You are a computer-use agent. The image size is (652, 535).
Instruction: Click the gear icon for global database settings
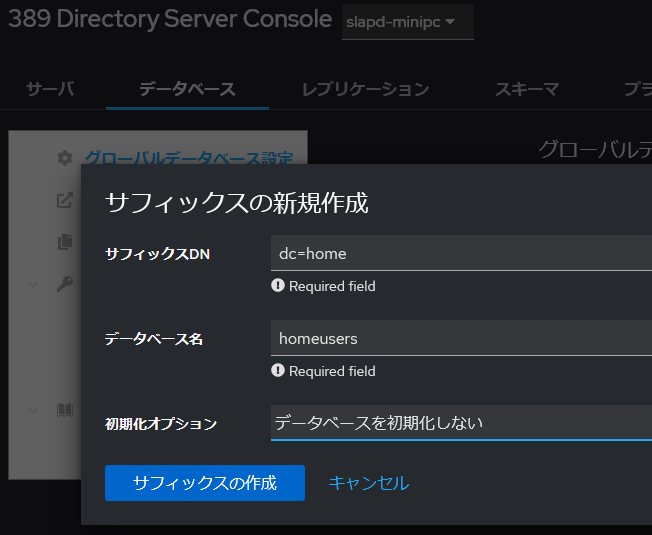pos(64,158)
